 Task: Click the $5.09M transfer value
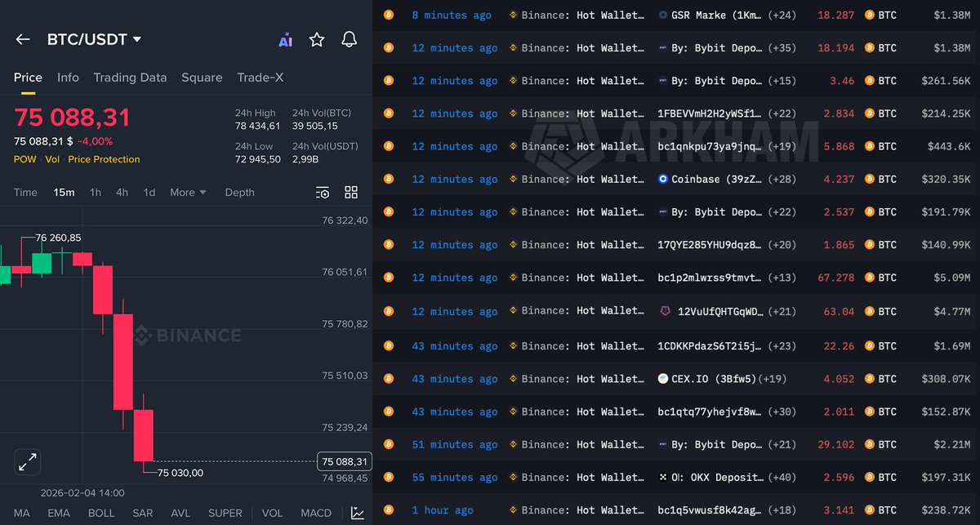point(949,278)
